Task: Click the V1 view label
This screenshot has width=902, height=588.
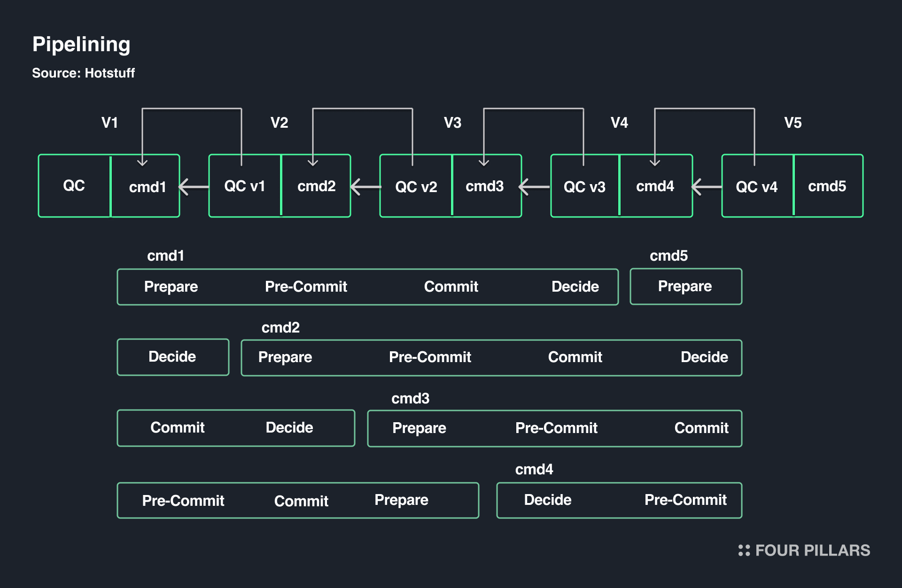Action: click(x=109, y=123)
